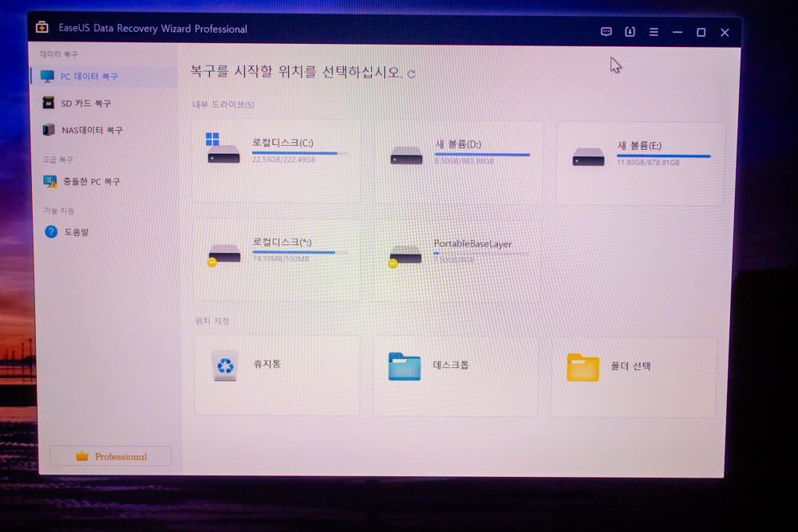Click the C: drive usage bar
The image size is (798, 532).
[300, 153]
